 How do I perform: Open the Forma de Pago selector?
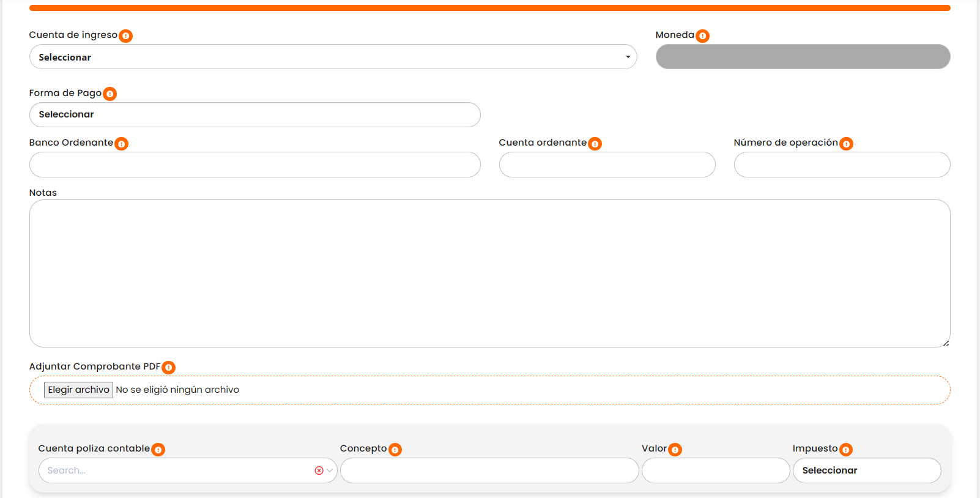point(254,115)
